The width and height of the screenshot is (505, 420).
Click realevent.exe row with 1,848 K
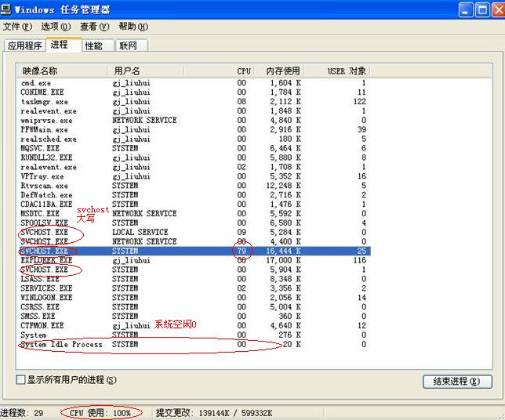click(x=193, y=111)
